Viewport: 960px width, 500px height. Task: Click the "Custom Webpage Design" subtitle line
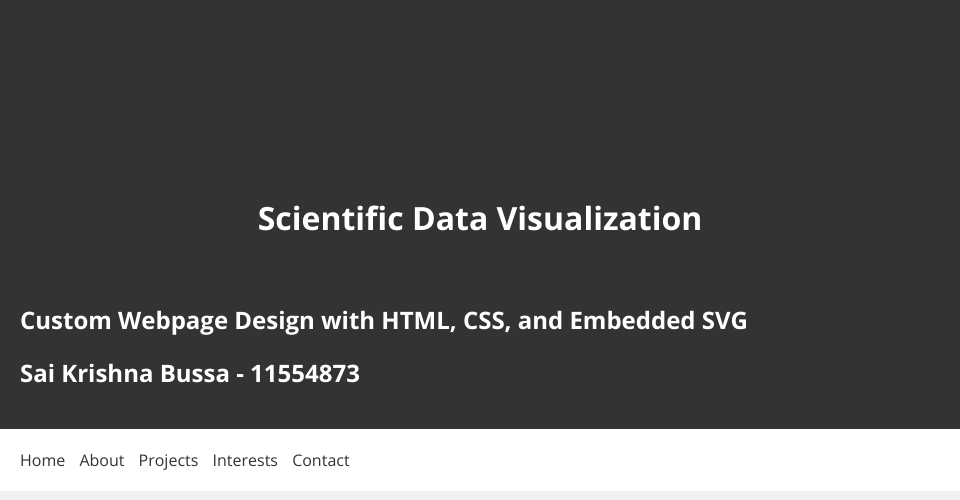pos(383,321)
